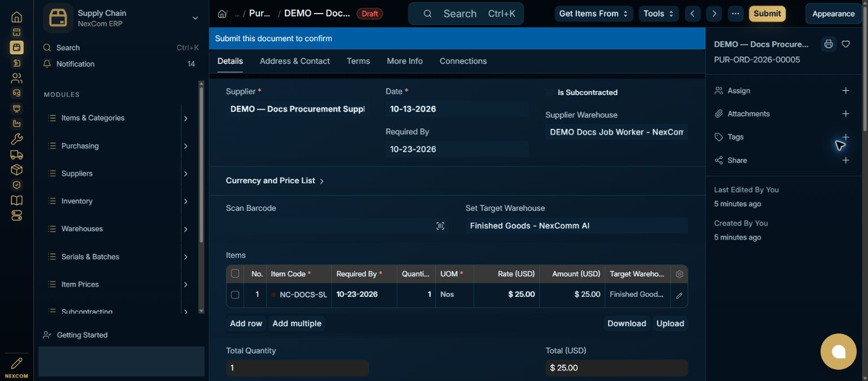
Task: Select the highlighted Supply Chain module rail icon
Action: [16, 47]
